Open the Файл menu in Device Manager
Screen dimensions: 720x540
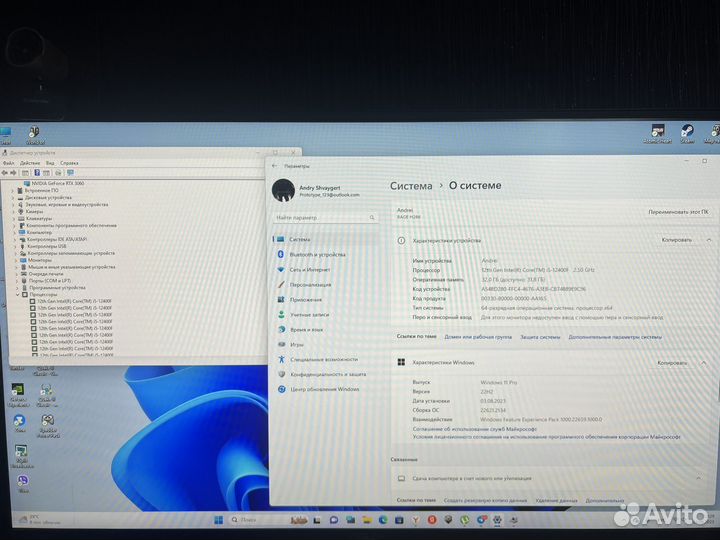pyautogui.click(x=8, y=163)
